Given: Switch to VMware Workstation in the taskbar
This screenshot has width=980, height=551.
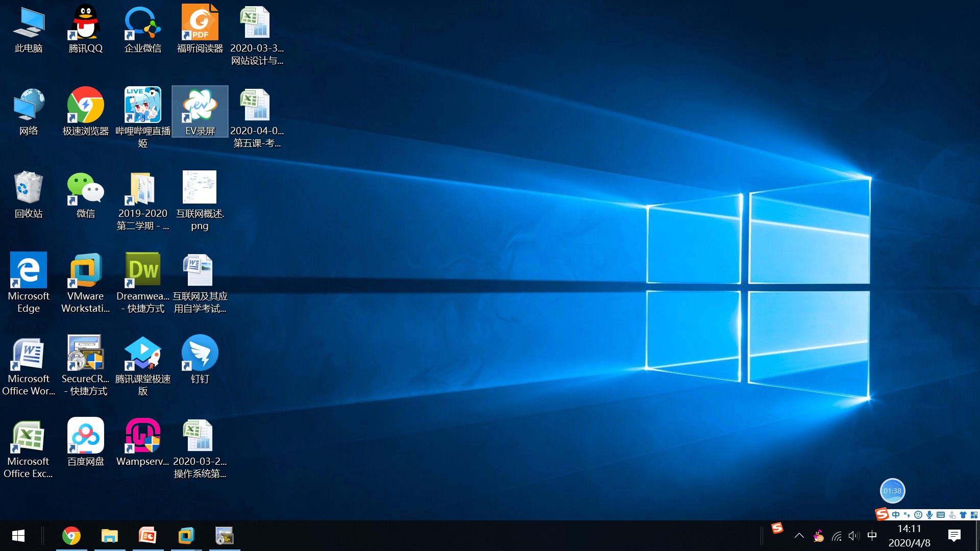Looking at the screenshot, I should tap(186, 536).
